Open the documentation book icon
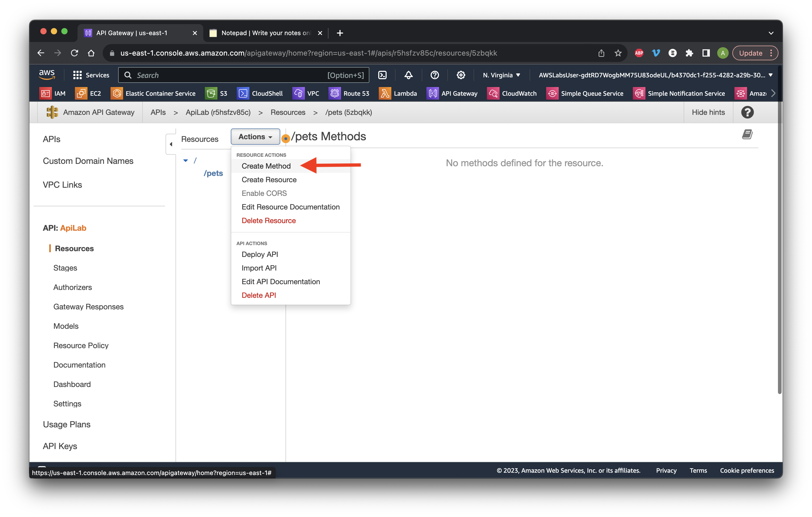This screenshot has height=517, width=812. pos(747,134)
